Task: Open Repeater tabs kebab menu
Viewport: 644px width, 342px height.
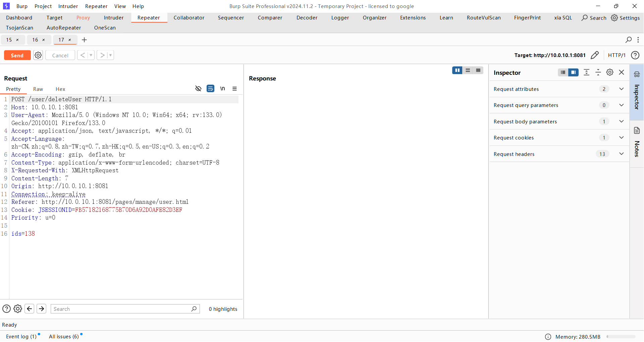Action: tap(638, 40)
